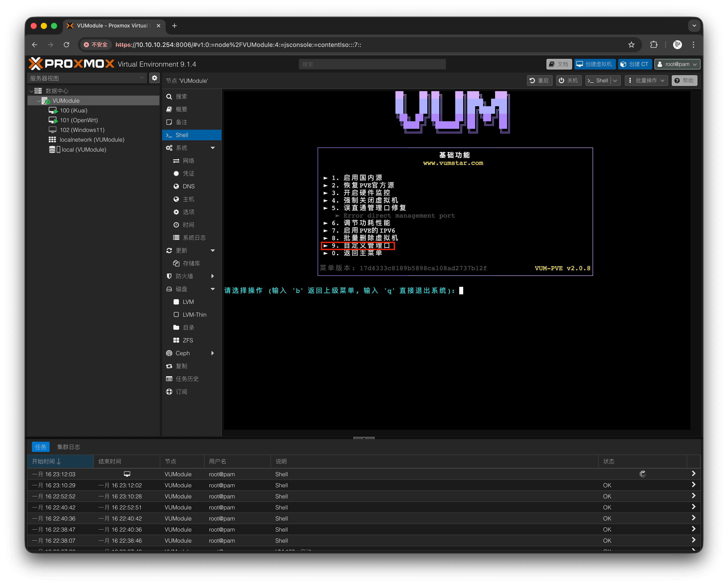
Task: Click in the top search field
Action: 372,64
